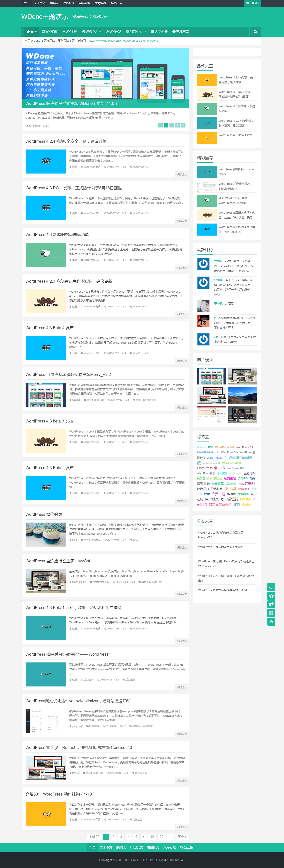Click the WordPress 4.2 tag icon under 4.2.4 post

[131, 167]
